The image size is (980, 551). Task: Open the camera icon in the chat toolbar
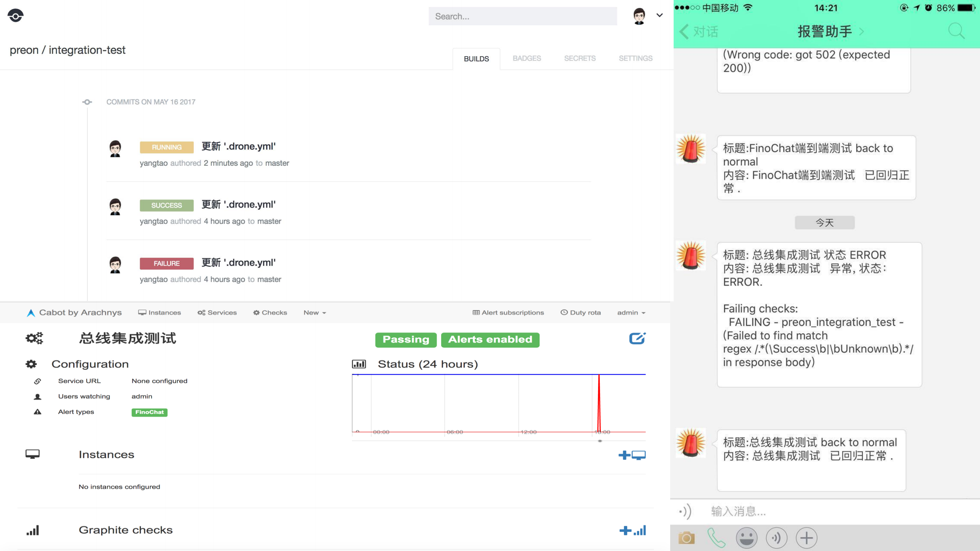click(687, 537)
